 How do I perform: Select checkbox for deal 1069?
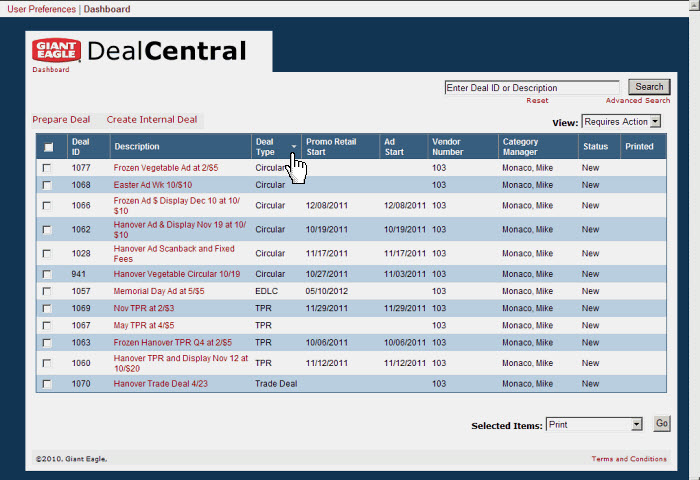[x=46, y=309]
